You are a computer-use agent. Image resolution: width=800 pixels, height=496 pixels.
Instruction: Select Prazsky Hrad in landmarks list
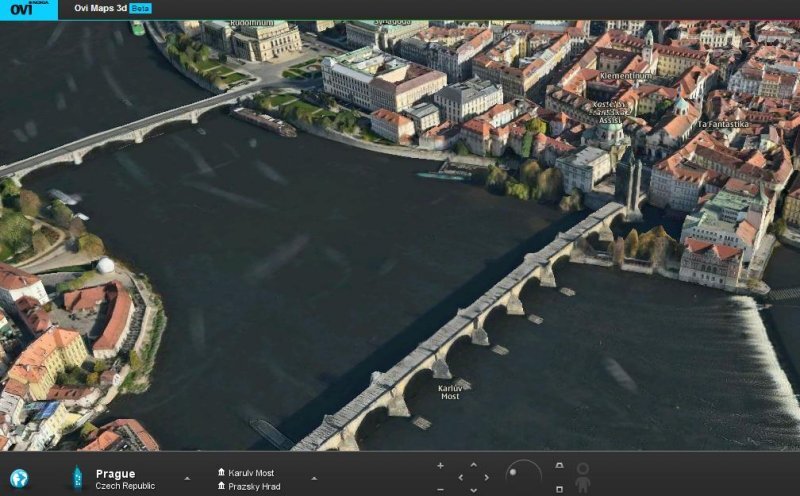click(x=251, y=486)
